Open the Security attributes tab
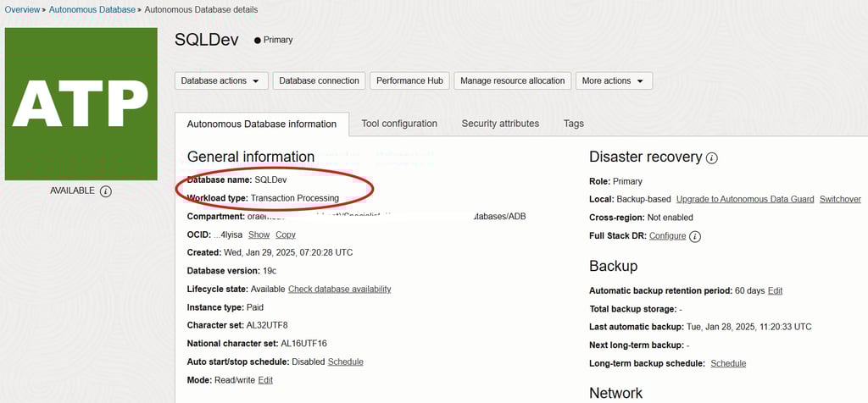 click(500, 124)
